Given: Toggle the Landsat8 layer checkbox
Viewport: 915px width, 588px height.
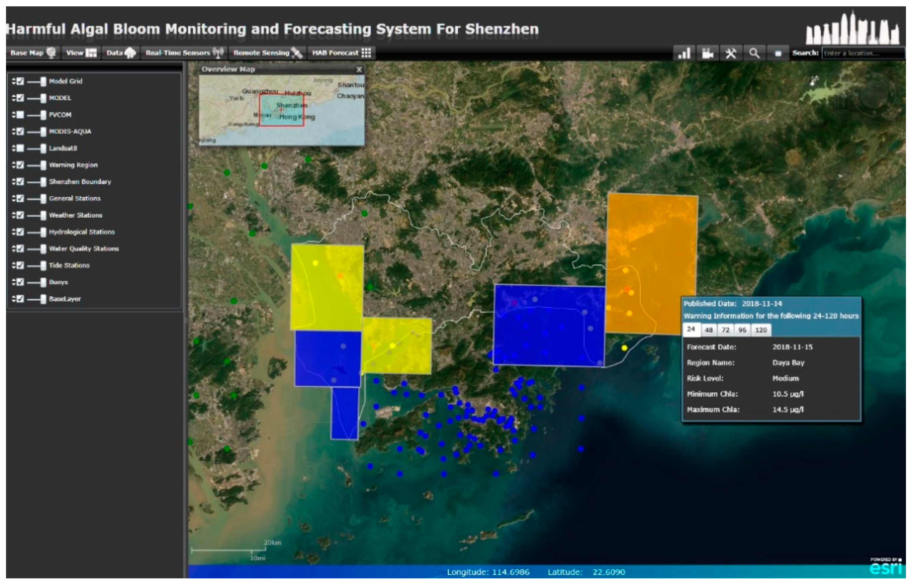Looking at the screenshot, I should coord(21,148).
